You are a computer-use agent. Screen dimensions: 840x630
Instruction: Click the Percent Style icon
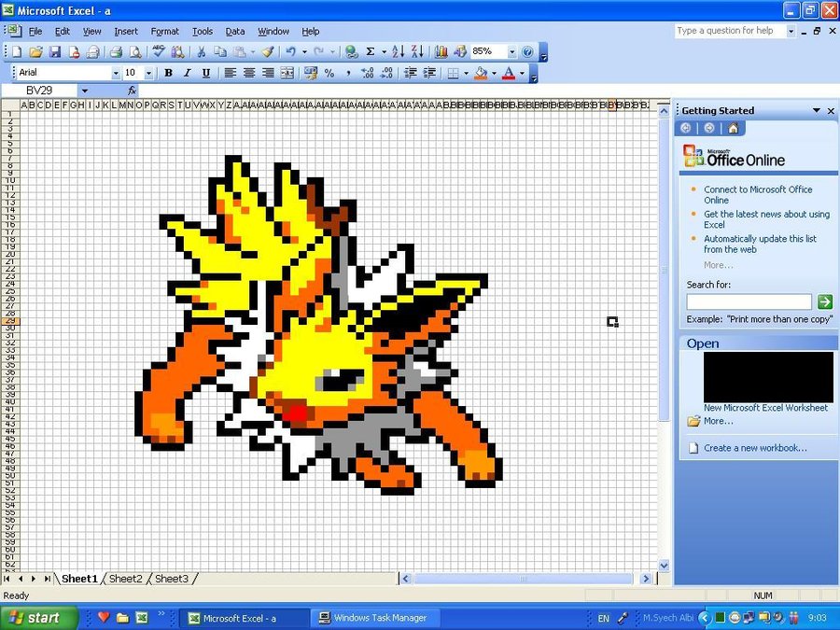pyautogui.click(x=329, y=73)
